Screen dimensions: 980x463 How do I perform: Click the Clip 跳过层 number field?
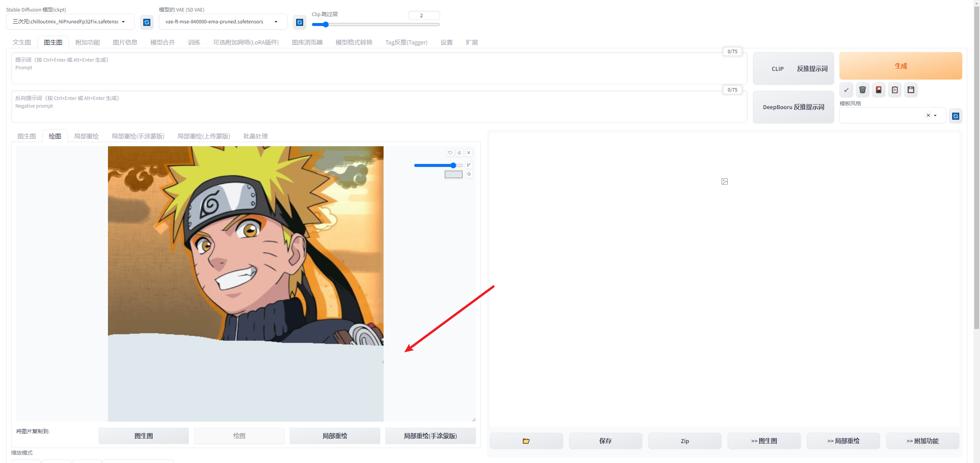coord(424,15)
